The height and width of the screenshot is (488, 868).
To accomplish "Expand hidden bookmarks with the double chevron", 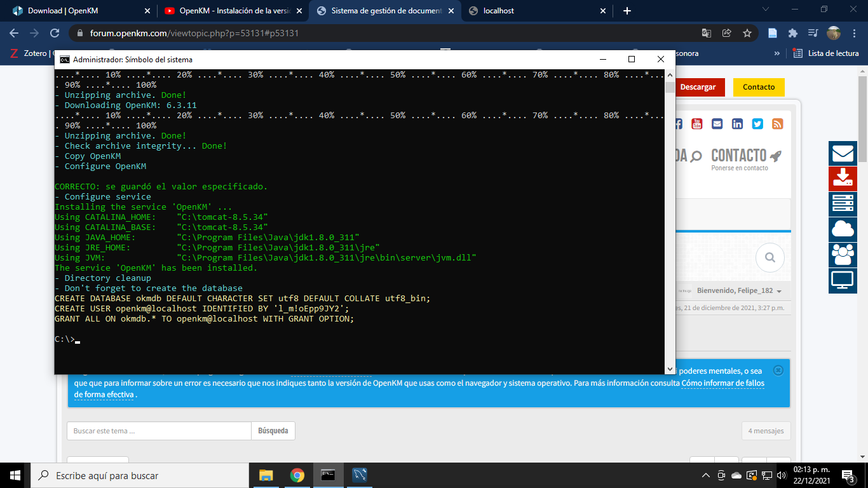I will coord(776,53).
